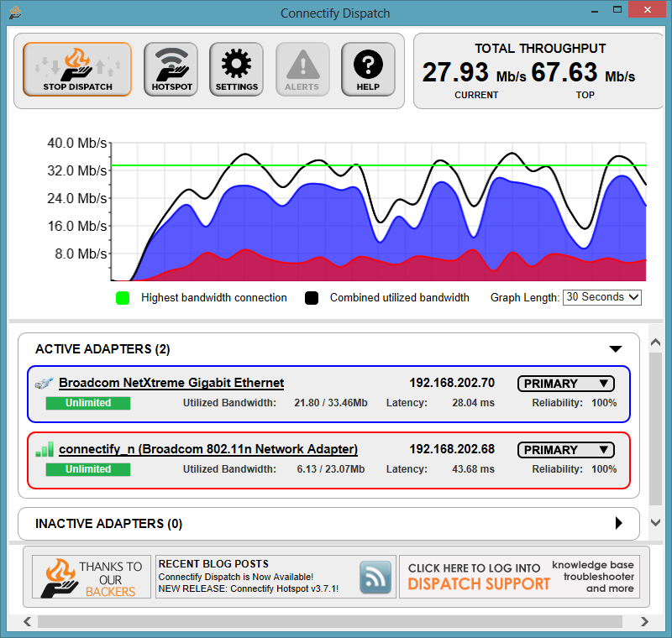Click the Ethernet cable adapter icon

coord(44,383)
